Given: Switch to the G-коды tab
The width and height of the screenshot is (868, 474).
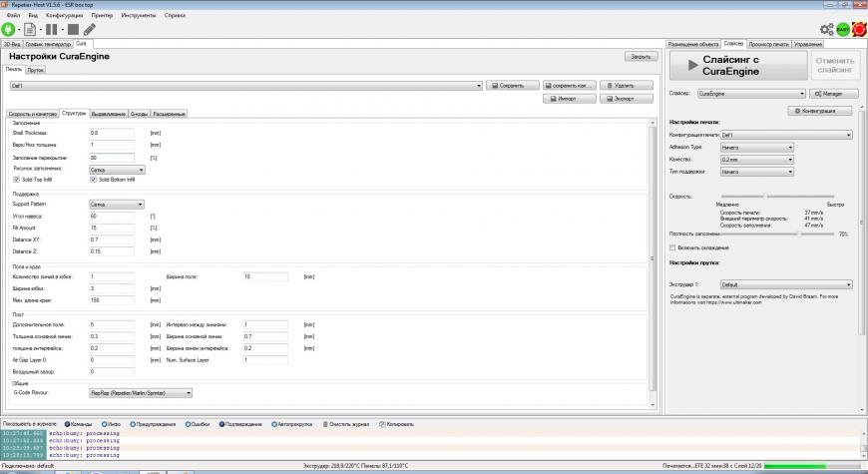Looking at the screenshot, I should click(139, 114).
